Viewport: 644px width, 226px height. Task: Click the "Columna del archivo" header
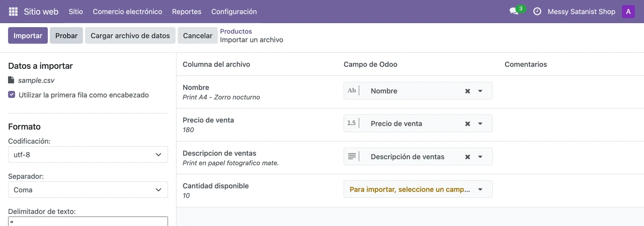[216, 64]
